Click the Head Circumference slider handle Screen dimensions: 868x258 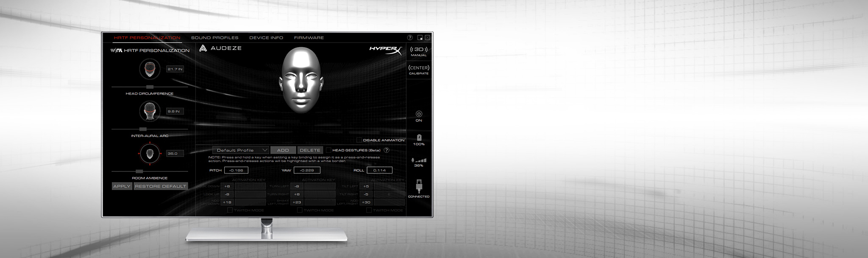(x=149, y=87)
